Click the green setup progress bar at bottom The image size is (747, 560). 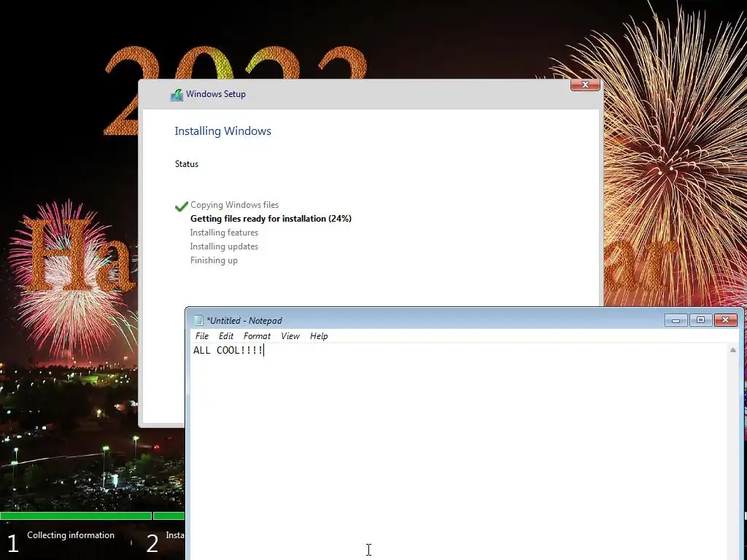[x=92, y=516]
